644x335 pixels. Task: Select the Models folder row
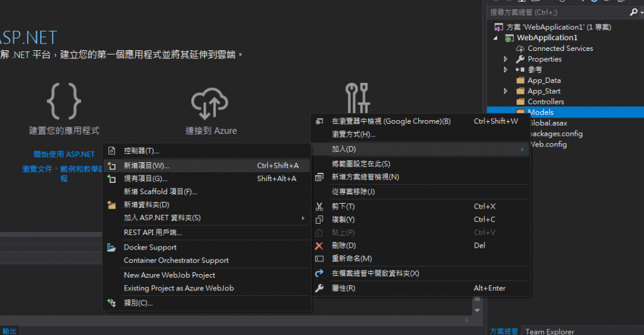click(565, 112)
